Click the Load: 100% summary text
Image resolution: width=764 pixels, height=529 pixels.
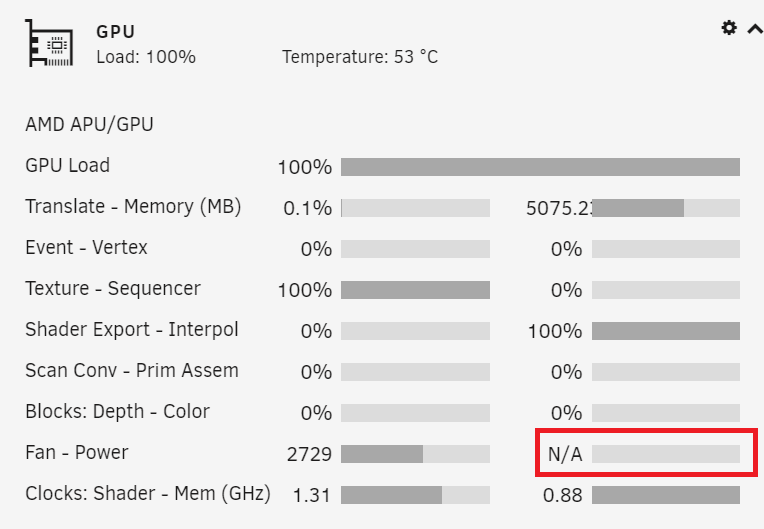(146, 57)
